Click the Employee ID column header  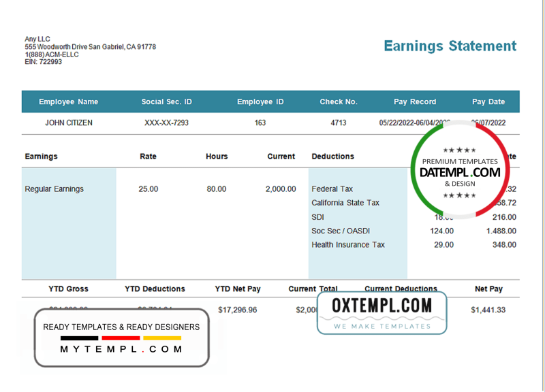click(x=260, y=102)
